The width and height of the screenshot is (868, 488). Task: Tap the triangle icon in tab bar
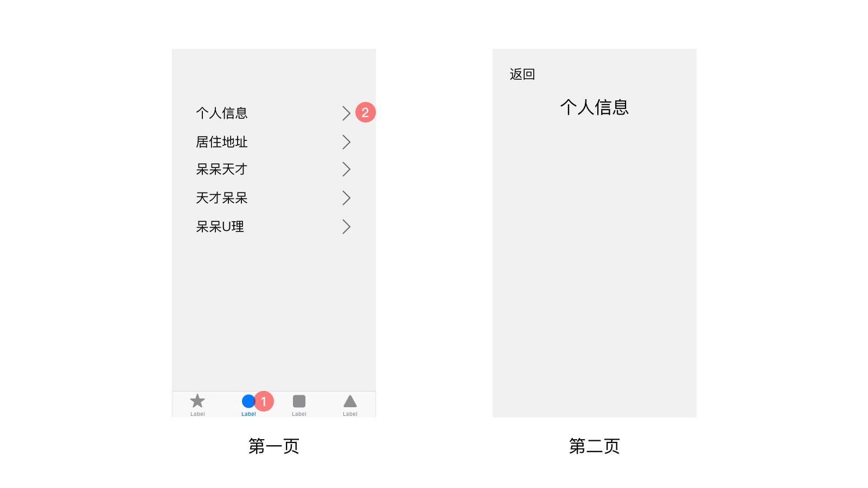pyautogui.click(x=350, y=401)
